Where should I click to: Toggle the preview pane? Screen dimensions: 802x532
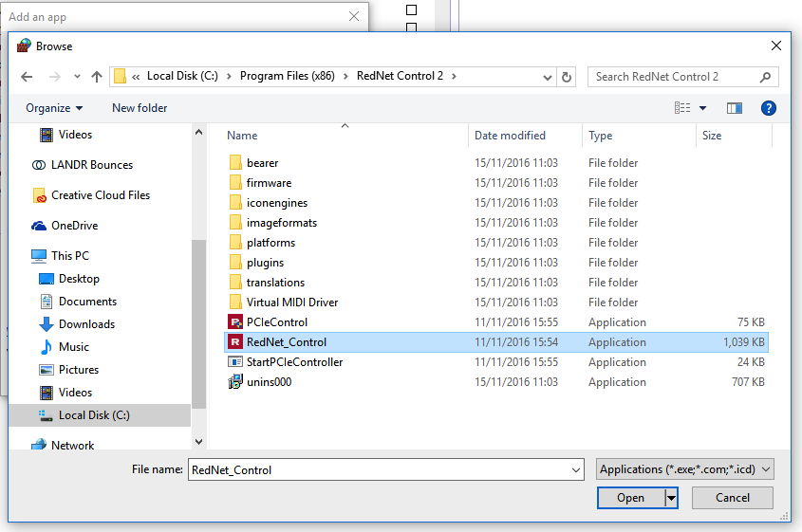[735, 108]
